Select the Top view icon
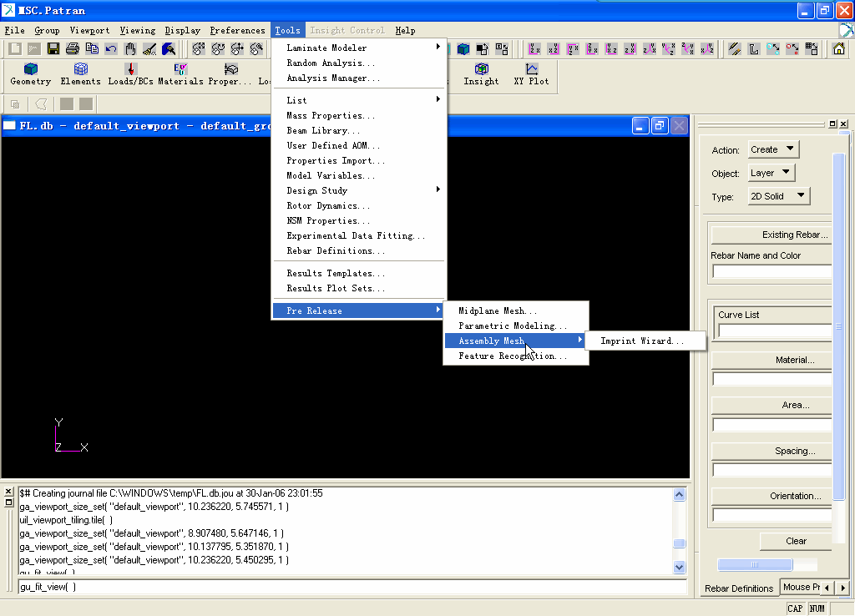This screenshot has width=855, height=616. (x=573, y=49)
